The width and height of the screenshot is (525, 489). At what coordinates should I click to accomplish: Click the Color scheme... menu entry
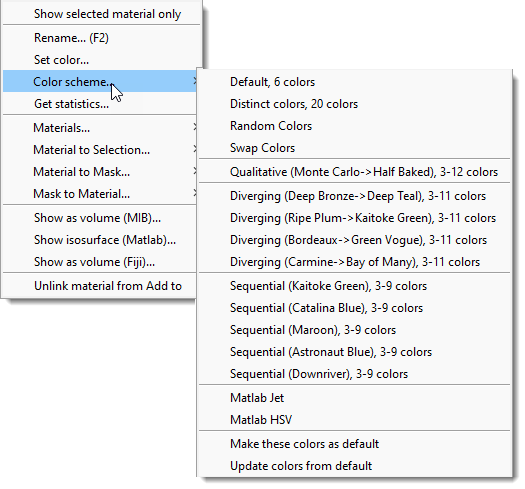pyautogui.click(x=100, y=81)
